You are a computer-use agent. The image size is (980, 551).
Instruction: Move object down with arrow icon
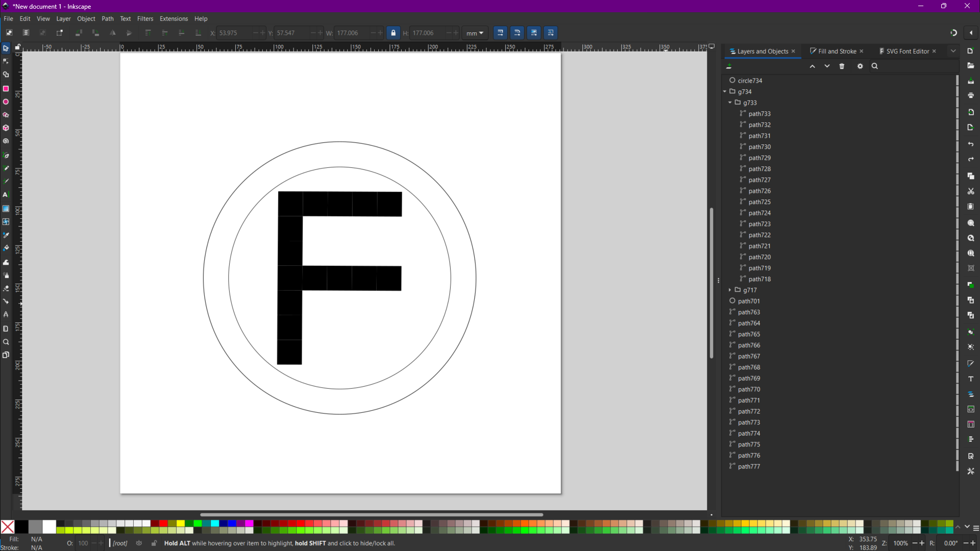[x=827, y=66]
